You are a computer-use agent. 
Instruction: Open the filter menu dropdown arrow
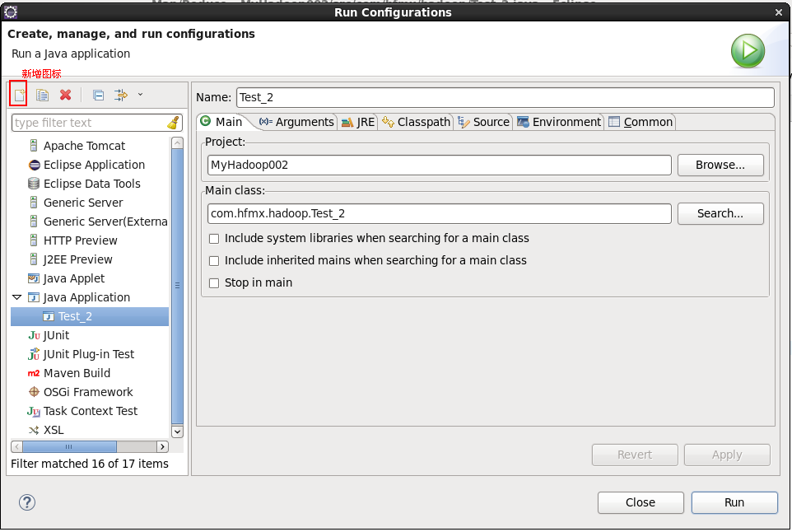[x=141, y=95]
